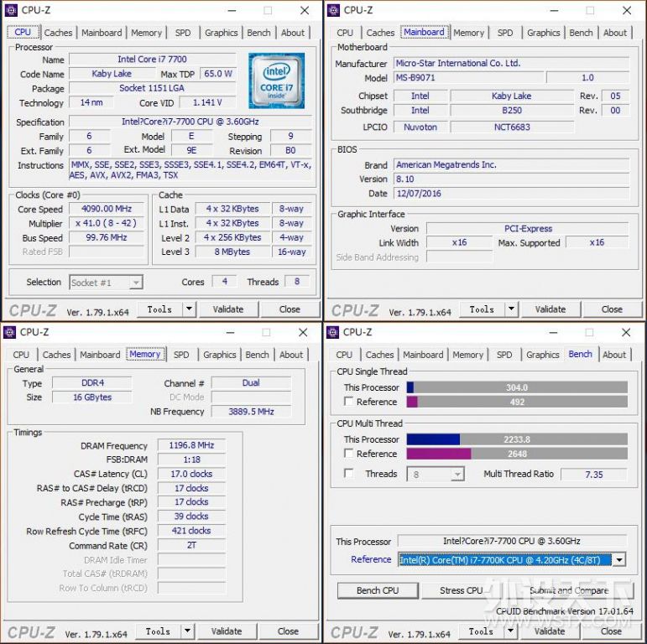Click multi thread This Processor bar 2233.8
This screenshot has height=644, width=647.
(x=517, y=439)
